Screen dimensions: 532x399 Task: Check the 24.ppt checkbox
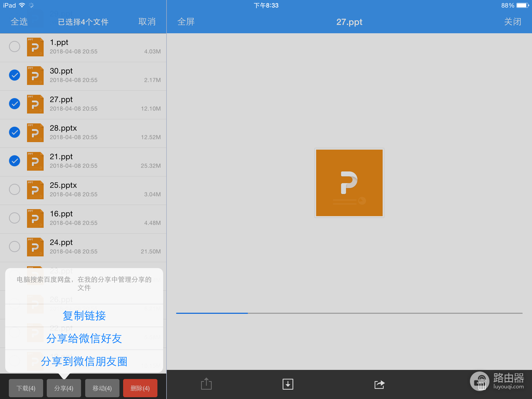point(15,247)
